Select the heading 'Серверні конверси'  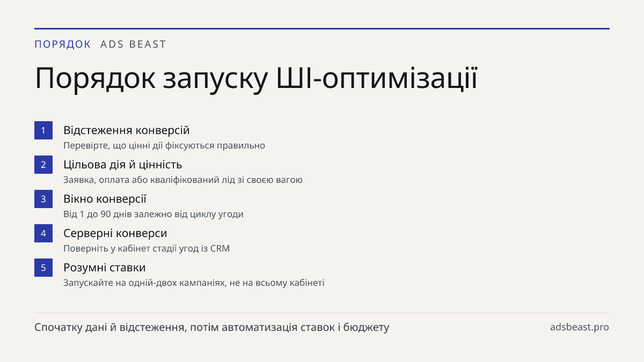click(115, 233)
